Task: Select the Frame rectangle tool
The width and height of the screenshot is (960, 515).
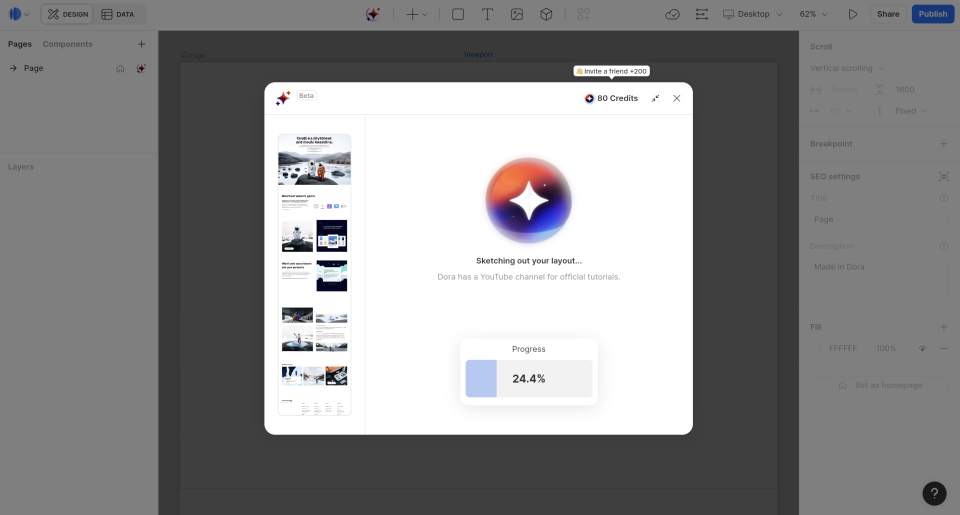Action: [x=458, y=14]
